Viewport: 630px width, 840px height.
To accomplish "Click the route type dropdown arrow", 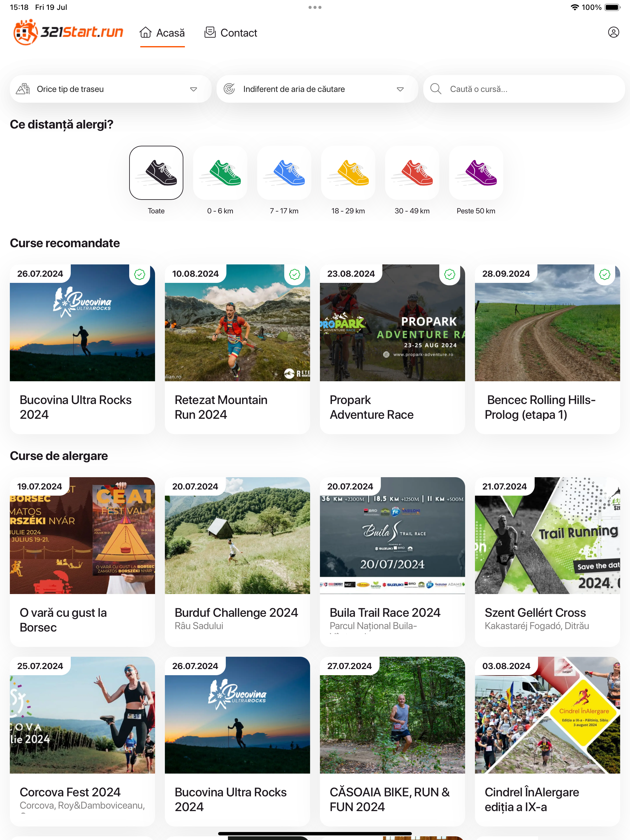I will pyautogui.click(x=193, y=89).
